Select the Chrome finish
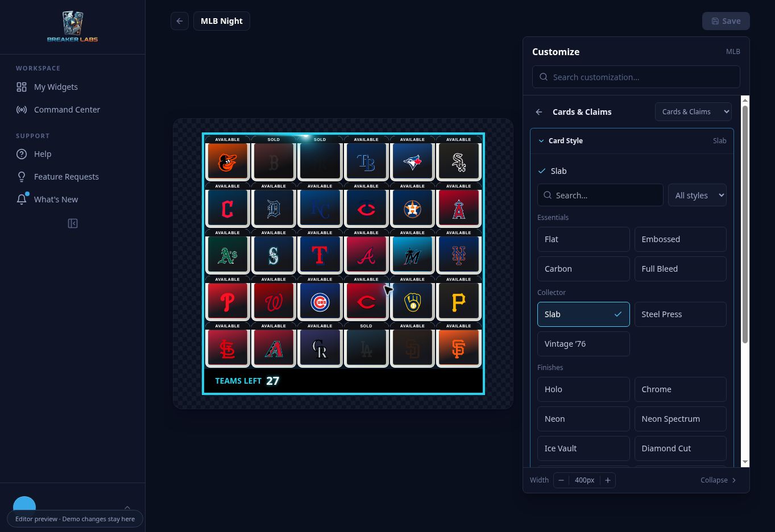This screenshot has width=775, height=532. point(680,389)
